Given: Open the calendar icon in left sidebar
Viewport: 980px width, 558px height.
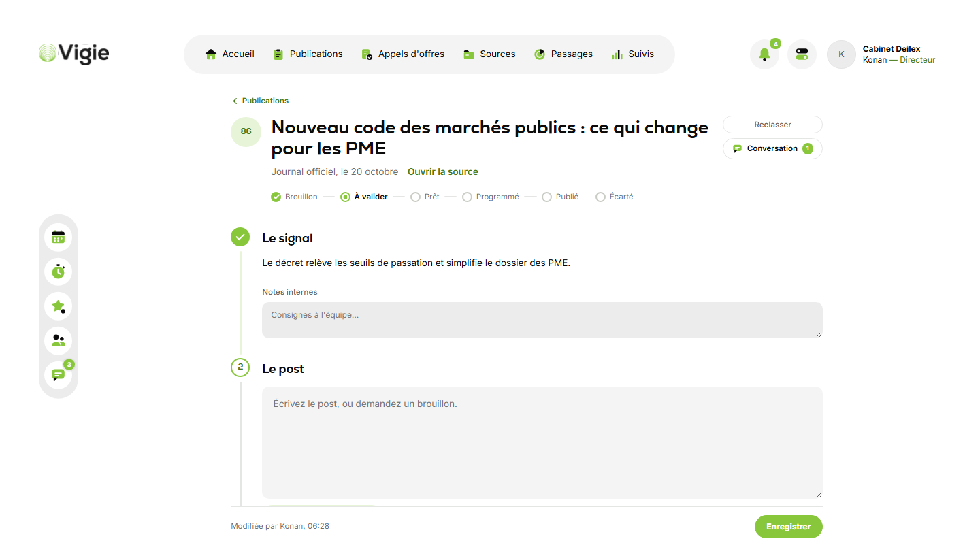Looking at the screenshot, I should (59, 237).
